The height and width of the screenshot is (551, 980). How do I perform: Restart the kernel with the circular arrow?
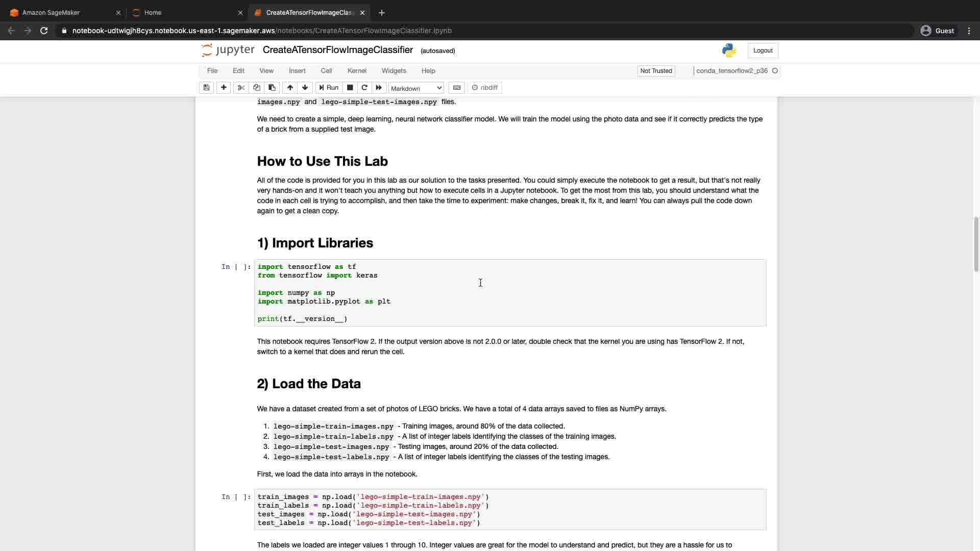click(x=364, y=88)
